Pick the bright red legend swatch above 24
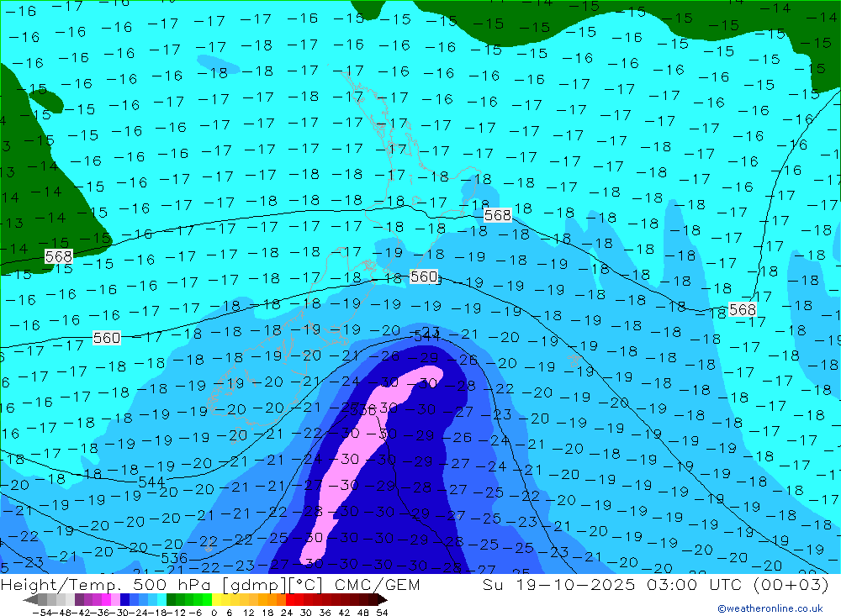The width and height of the screenshot is (841, 616). coord(290,599)
